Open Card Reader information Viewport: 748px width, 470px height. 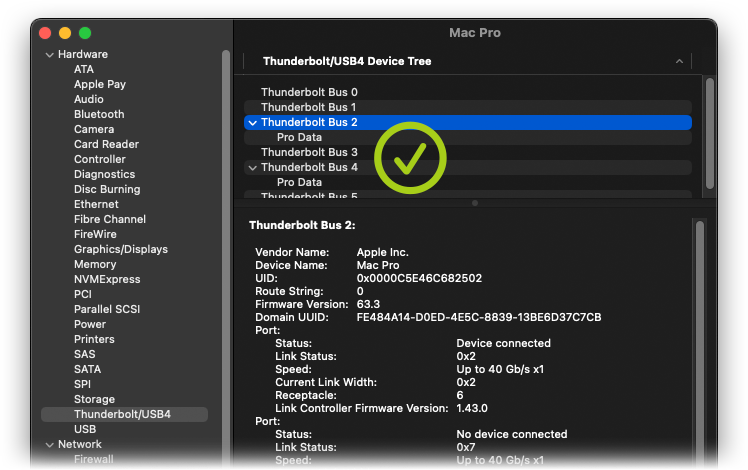[106, 144]
